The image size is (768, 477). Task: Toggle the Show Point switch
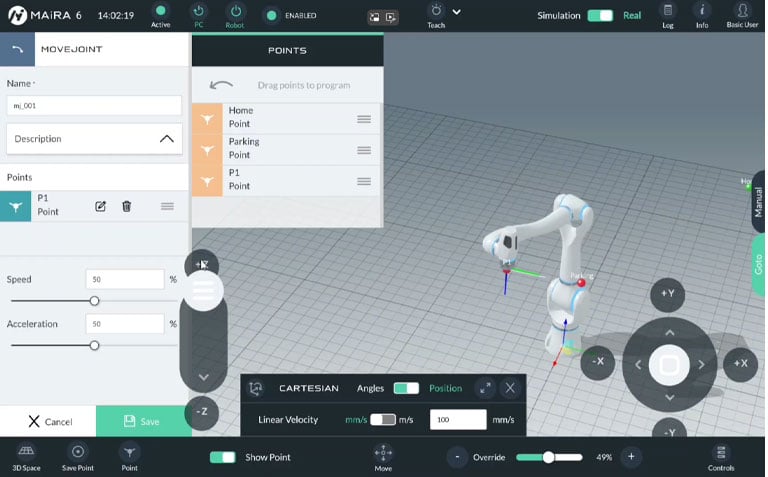[x=222, y=457]
